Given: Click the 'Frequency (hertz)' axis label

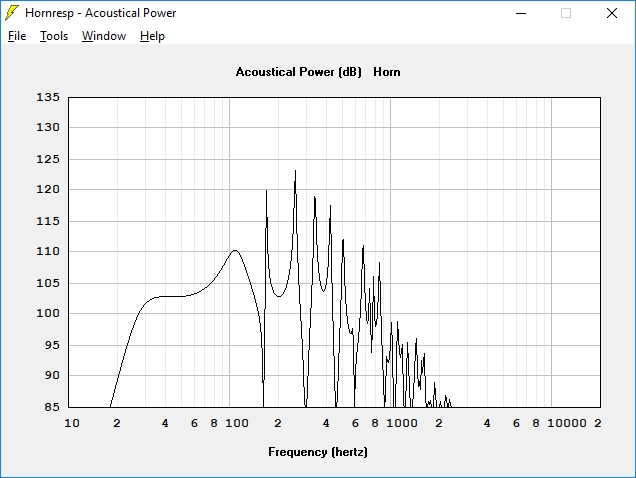Looking at the screenshot, I should click(x=318, y=452).
